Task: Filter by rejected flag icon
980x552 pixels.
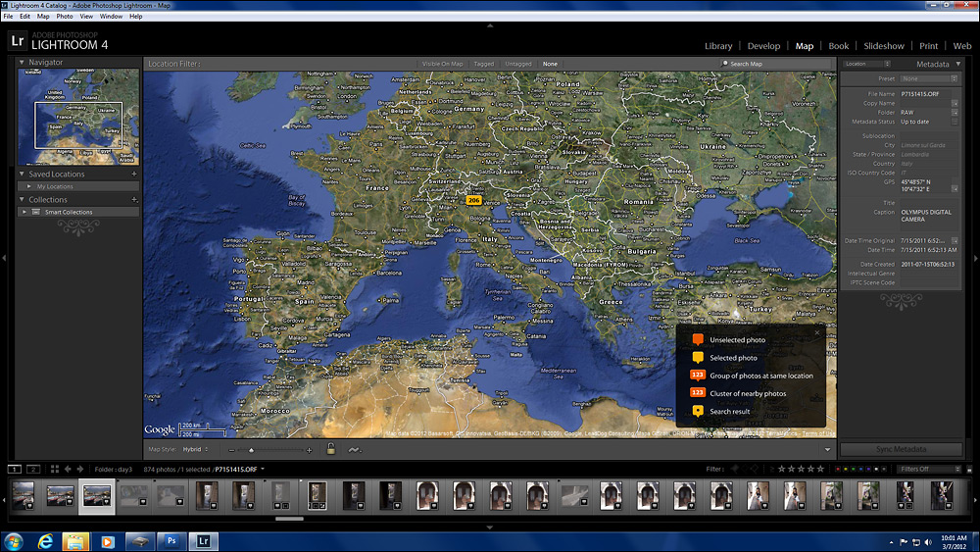Action: [x=755, y=469]
